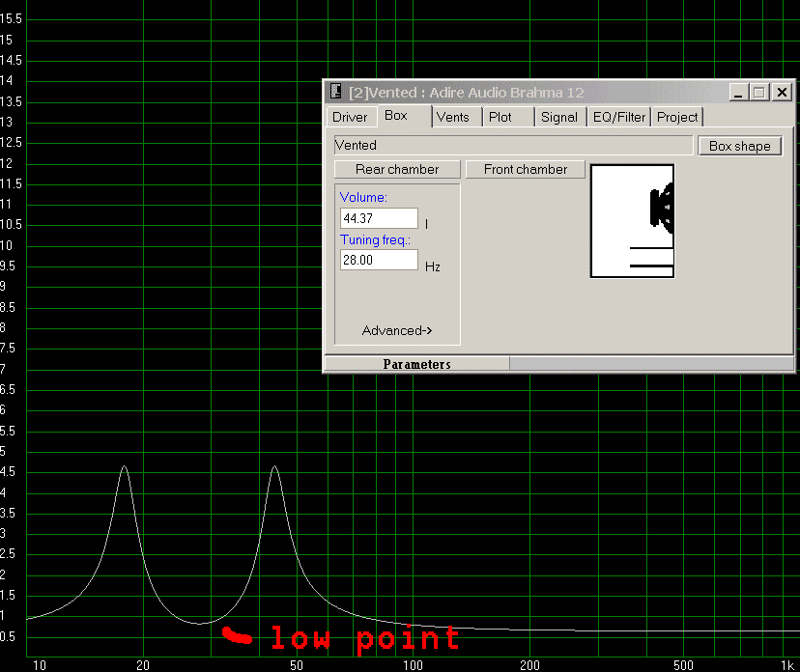800x672 pixels.
Task: Select the Front chamber button
Action: click(x=525, y=169)
